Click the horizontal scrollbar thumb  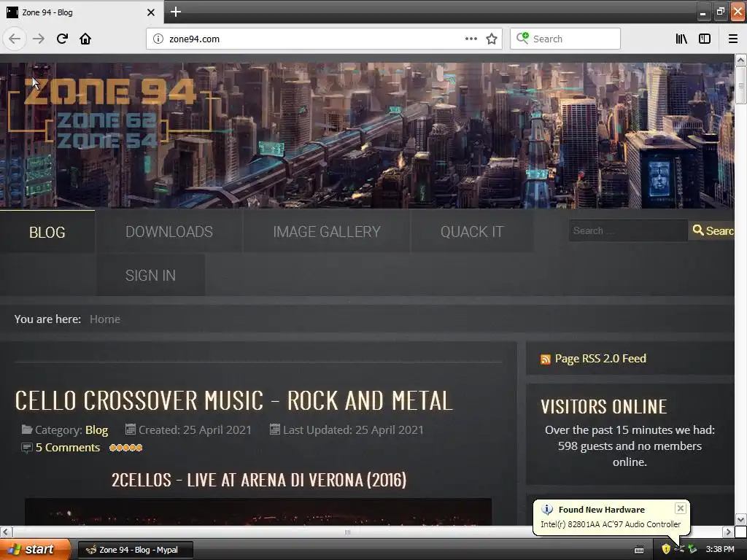tap(348, 532)
